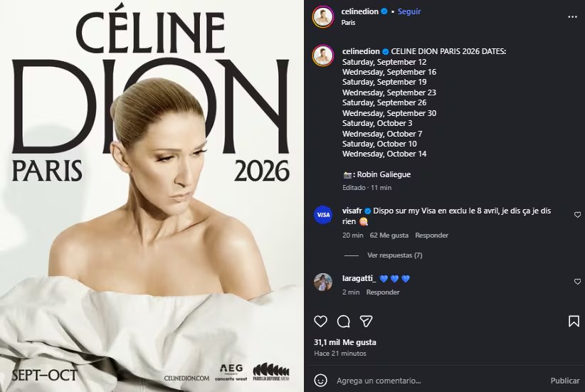Open the Céline Dion Paris 2026 poster image
585x392 pixels.
coord(152,196)
